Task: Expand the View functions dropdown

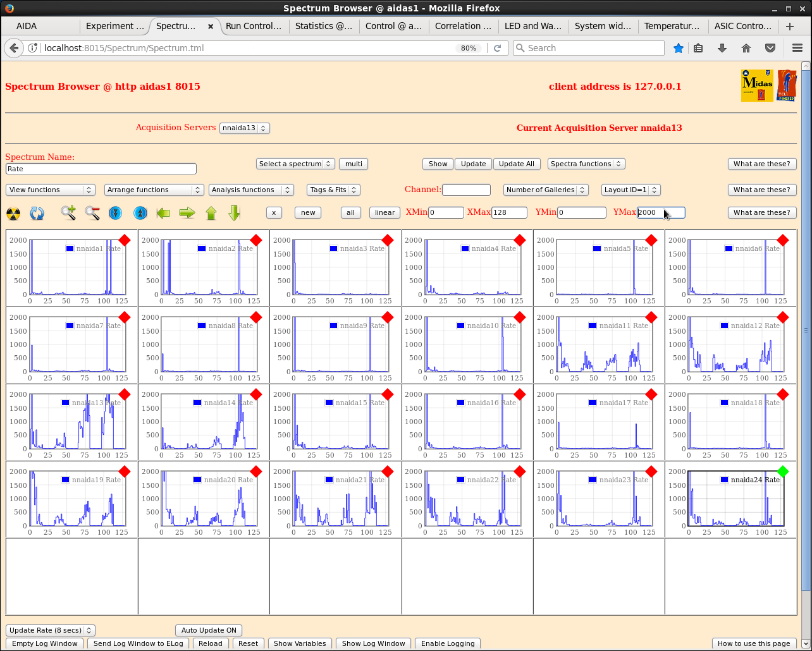Action: (51, 190)
